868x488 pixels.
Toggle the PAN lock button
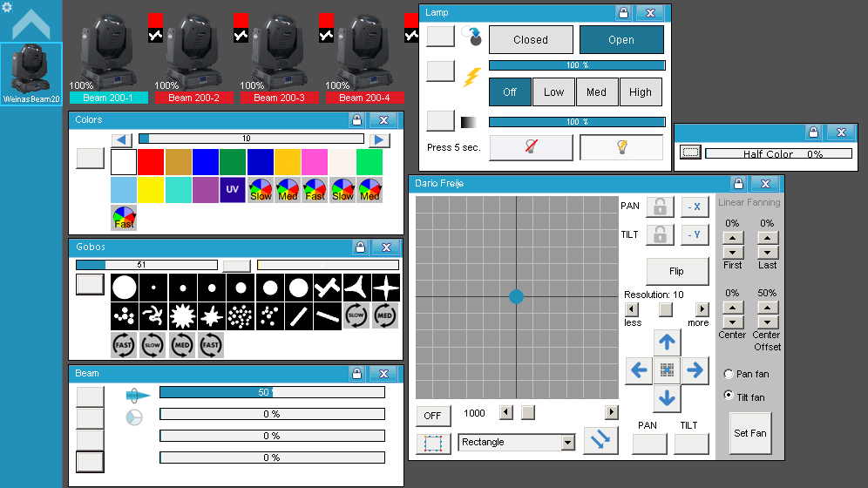click(660, 207)
